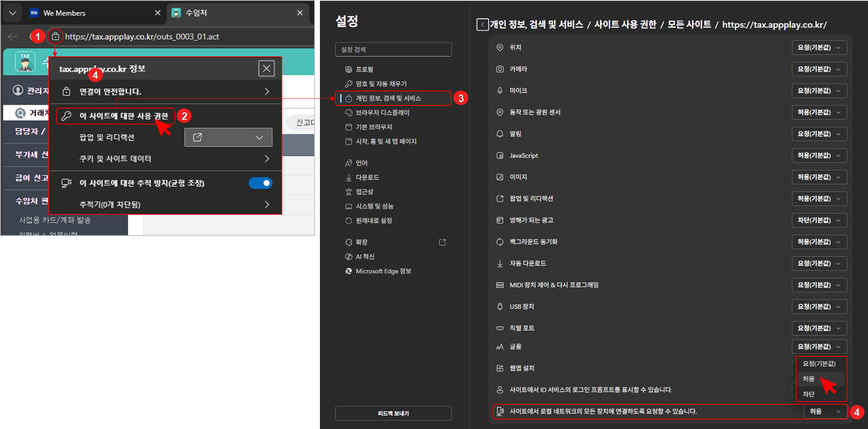Click the 피드백 보내기 button
This screenshot has height=429, width=868.
click(x=393, y=413)
